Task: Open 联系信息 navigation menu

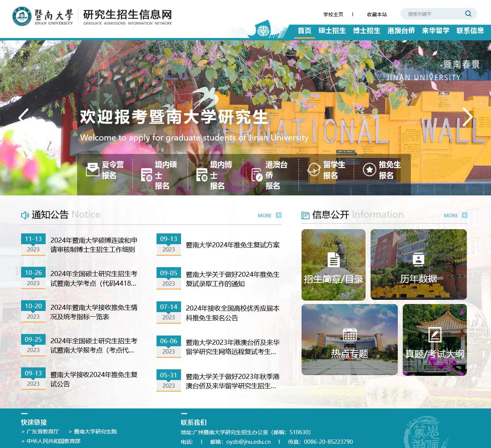Action: coord(470,31)
